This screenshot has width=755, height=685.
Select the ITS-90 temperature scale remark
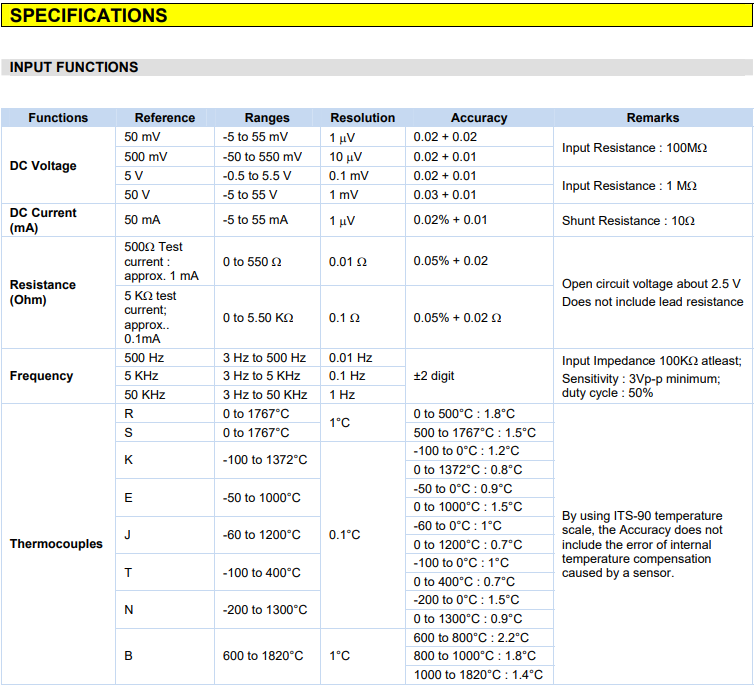642,544
